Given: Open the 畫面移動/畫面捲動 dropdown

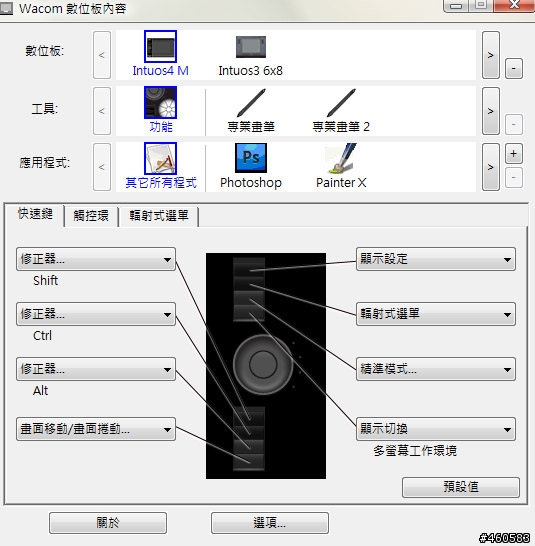Looking at the screenshot, I should point(96,429).
